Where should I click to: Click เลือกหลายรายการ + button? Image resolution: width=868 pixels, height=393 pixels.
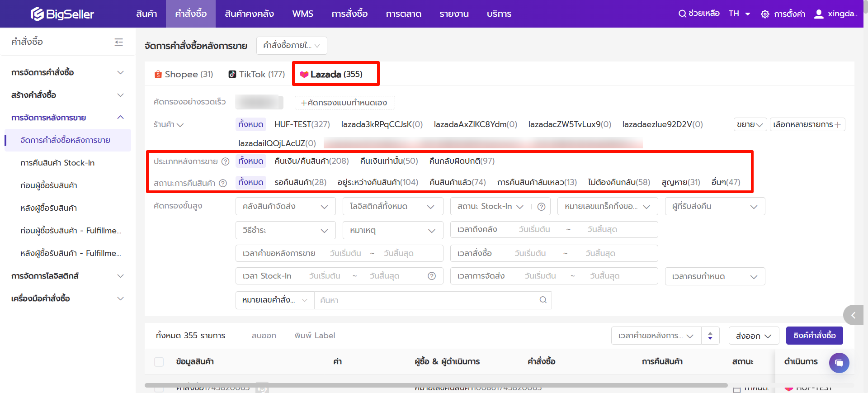[x=807, y=124]
